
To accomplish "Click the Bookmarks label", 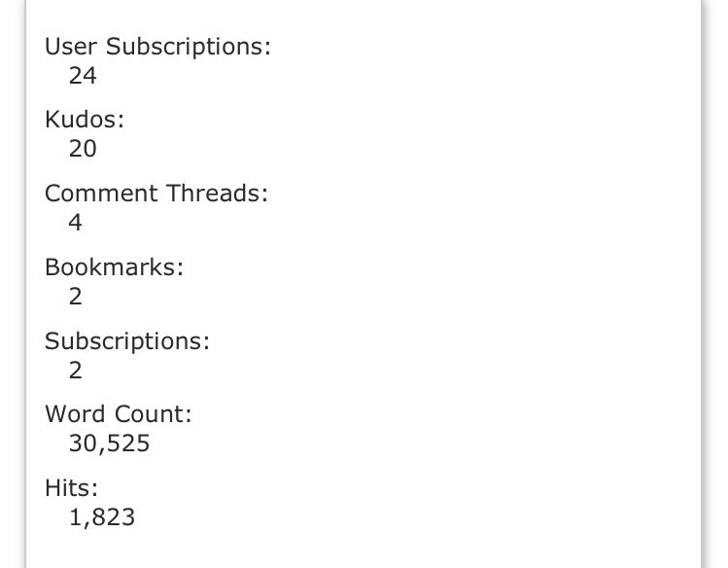I will (x=114, y=266).
